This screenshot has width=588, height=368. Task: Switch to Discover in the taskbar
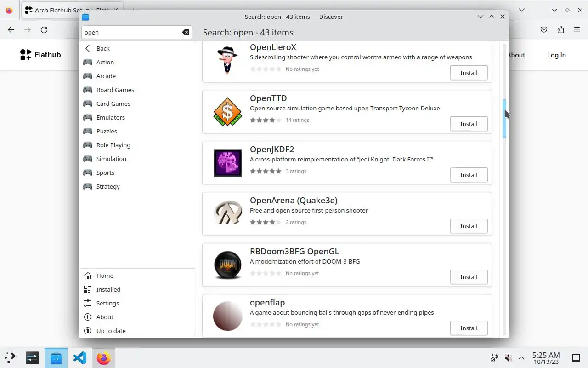pyautogui.click(x=56, y=358)
